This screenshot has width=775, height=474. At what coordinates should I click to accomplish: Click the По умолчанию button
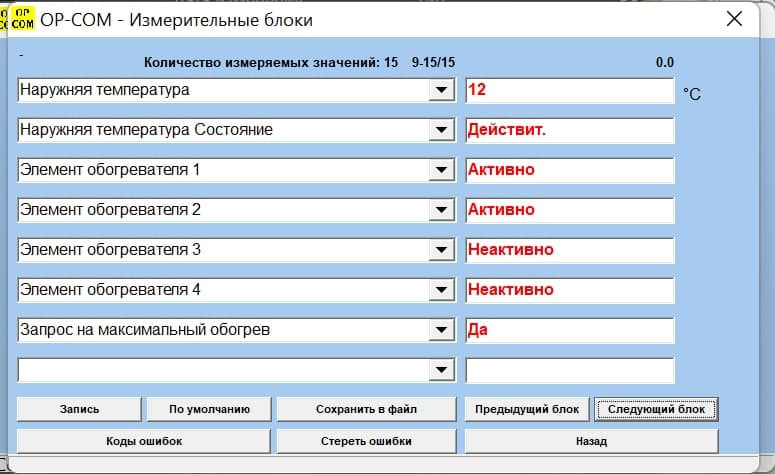point(209,409)
